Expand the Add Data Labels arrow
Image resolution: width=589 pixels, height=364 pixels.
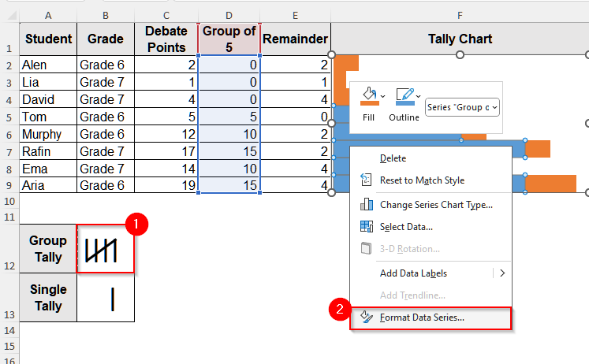[502, 273]
